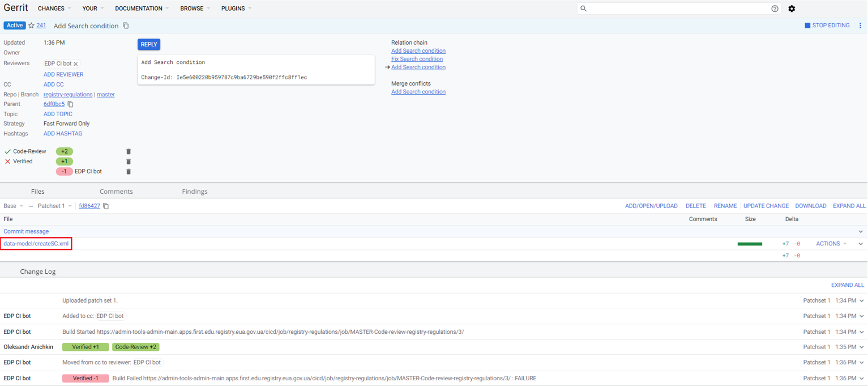Expand the createSC.xml file diff

tap(861, 244)
